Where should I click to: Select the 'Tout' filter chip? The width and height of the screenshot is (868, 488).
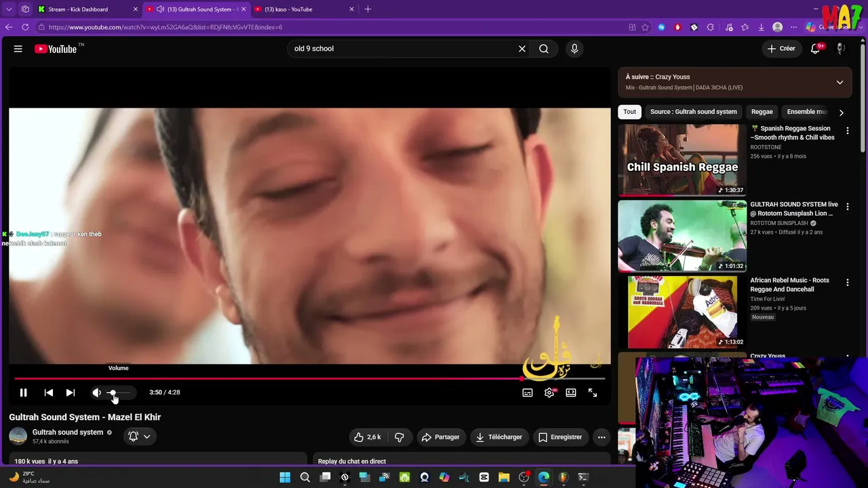[x=630, y=112]
